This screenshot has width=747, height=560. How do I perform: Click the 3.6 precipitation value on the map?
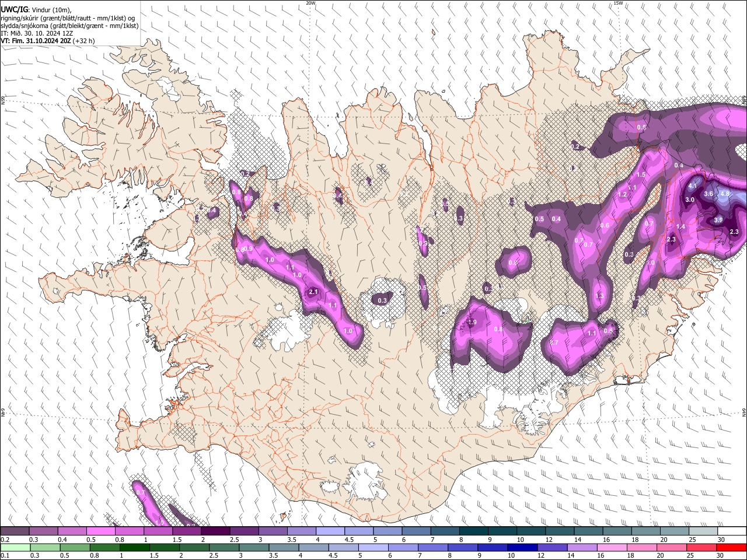709,194
